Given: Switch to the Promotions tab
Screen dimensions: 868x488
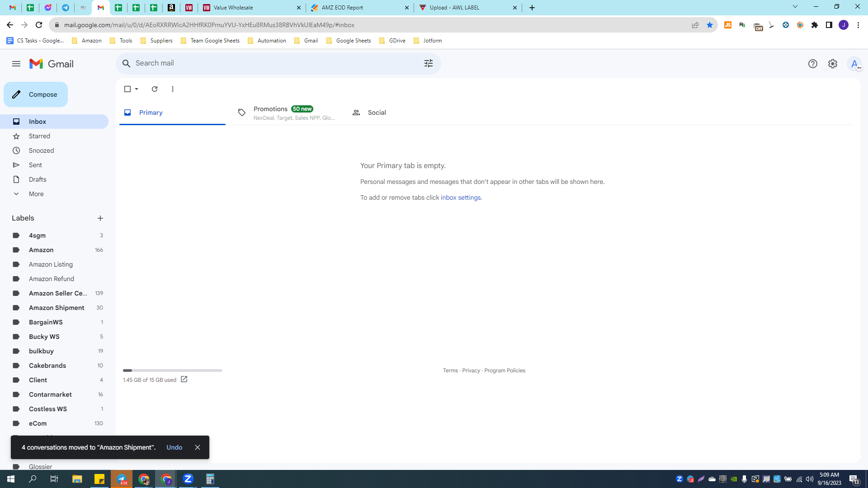Looking at the screenshot, I should 287,113.
